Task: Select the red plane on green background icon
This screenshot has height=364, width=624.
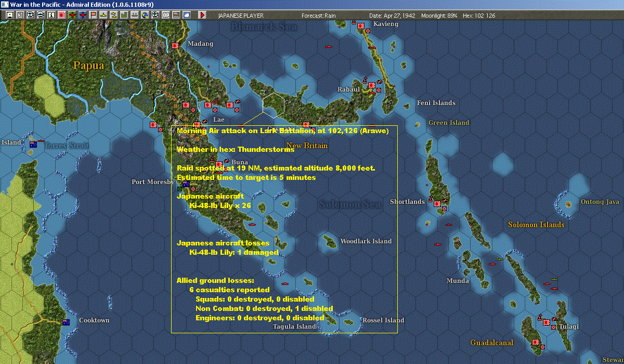Action: click(x=72, y=15)
